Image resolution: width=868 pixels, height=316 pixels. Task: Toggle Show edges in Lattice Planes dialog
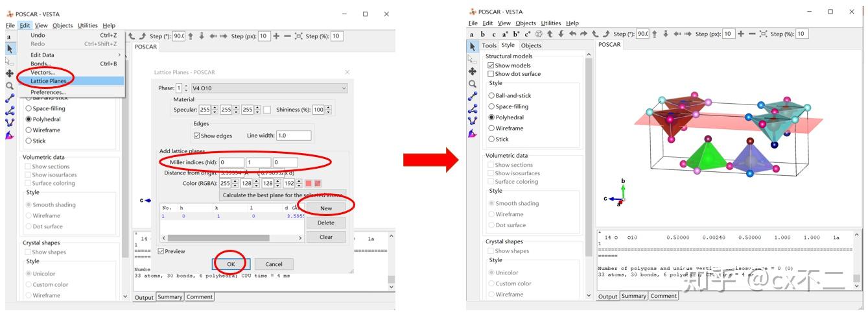point(196,136)
